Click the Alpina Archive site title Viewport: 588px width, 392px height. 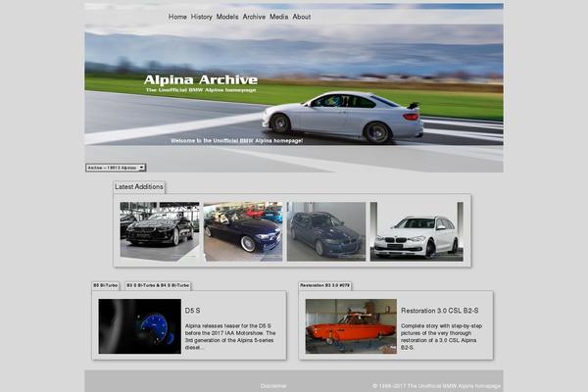pyautogui.click(x=201, y=79)
